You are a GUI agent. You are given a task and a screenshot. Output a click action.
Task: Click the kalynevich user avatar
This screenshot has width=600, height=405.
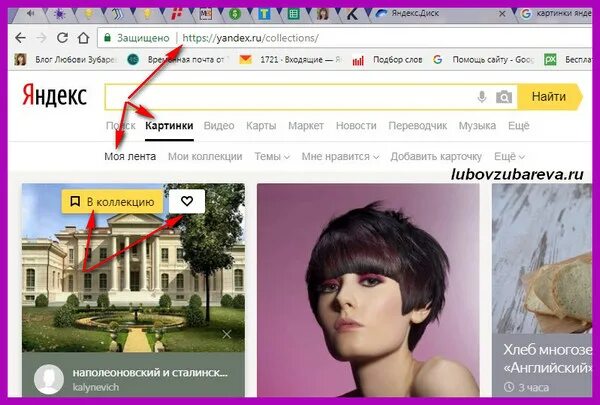(49, 379)
